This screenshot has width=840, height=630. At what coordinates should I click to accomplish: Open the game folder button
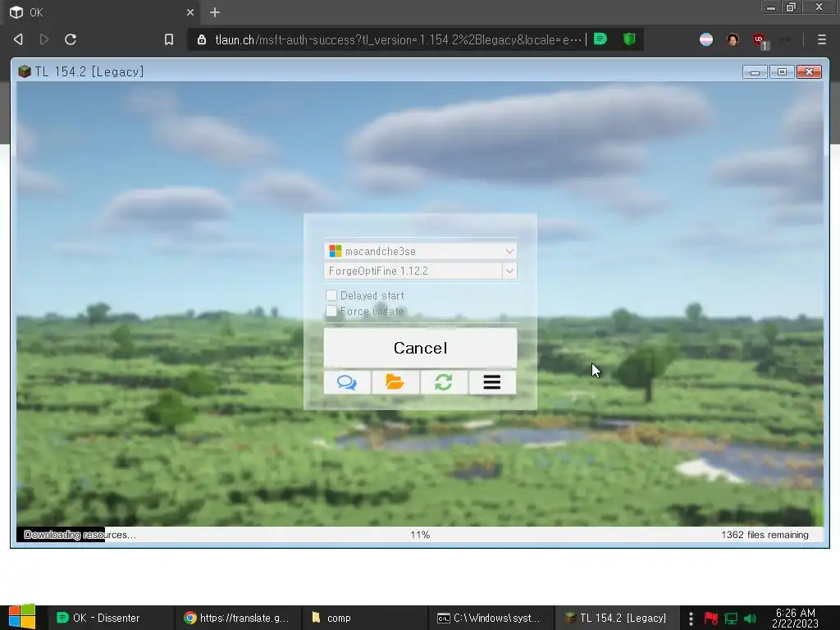click(395, 382)
